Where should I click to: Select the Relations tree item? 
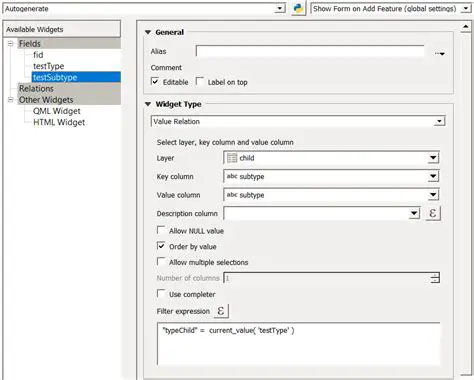(69, 89)
